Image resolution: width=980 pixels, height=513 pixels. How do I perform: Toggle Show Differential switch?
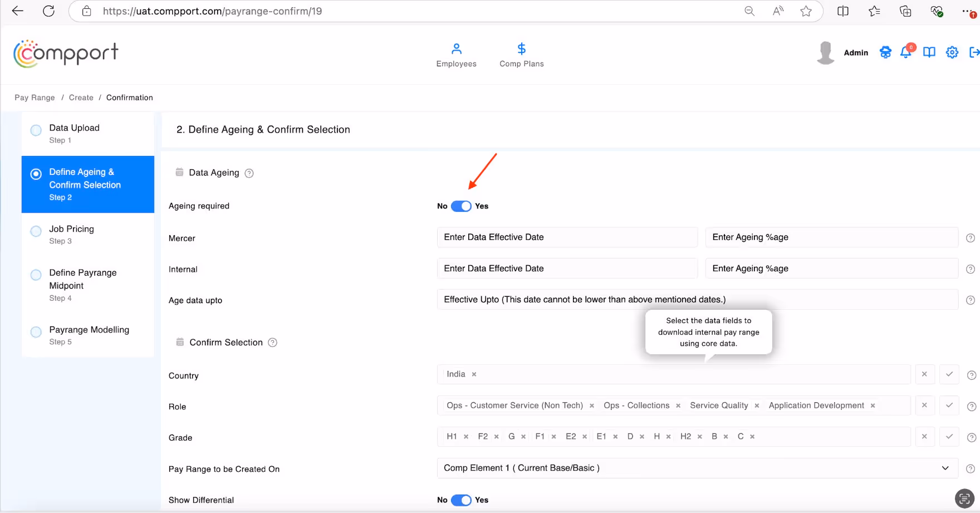(x=461, y=500)
